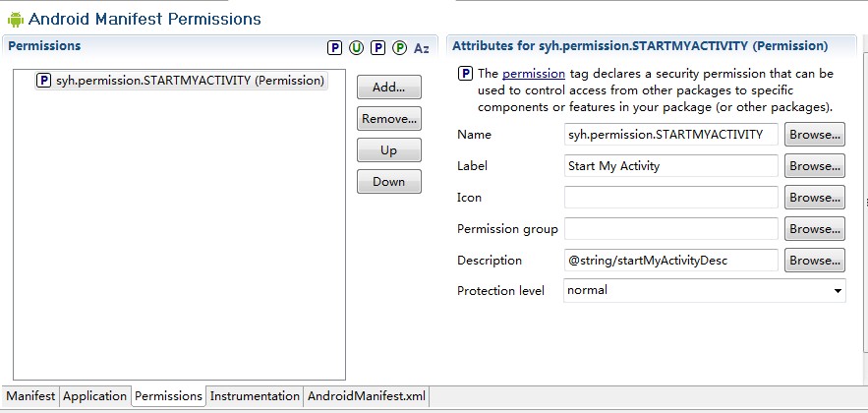The width and height of the screenshot is (868, 413).
Task: Switch to the Manifest tab
Action: tap(30, 396)
